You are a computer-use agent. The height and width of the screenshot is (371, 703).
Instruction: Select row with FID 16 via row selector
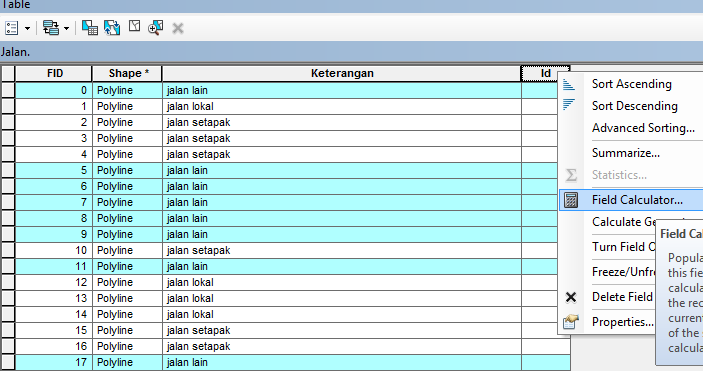8,346
